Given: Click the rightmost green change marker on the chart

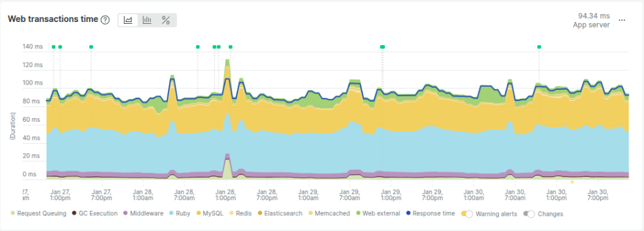Looking at the screenshot, I should coord(539,47).
